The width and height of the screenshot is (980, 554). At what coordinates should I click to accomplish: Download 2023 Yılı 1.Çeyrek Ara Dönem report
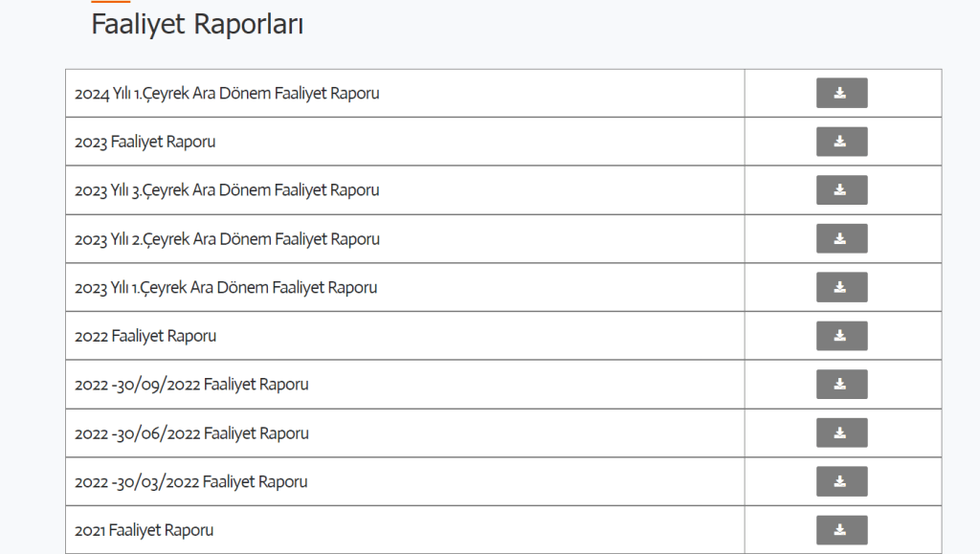coord(841,287)
